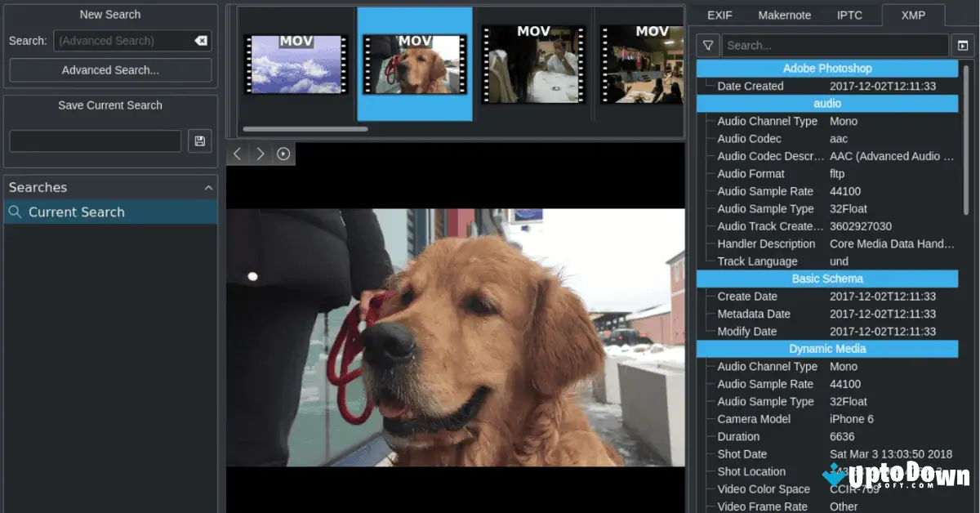This screenshot has width=980, height=513.
Task: Open the Makernote tab
Action: 785,15
